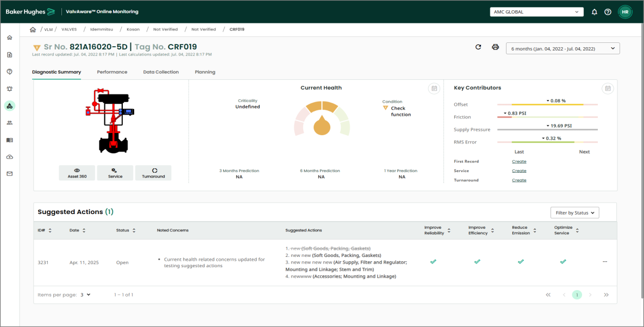Viewport: 644px width, 327px height.
Task: Click the refresh data icon
Action: 478,47
